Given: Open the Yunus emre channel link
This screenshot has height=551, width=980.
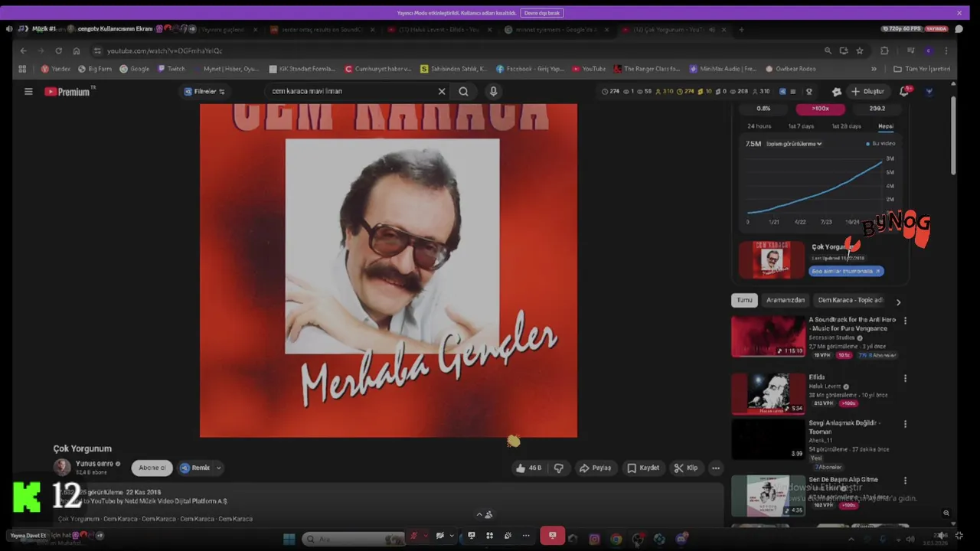Looking at the screenshot, I should [x=94, y=464].
